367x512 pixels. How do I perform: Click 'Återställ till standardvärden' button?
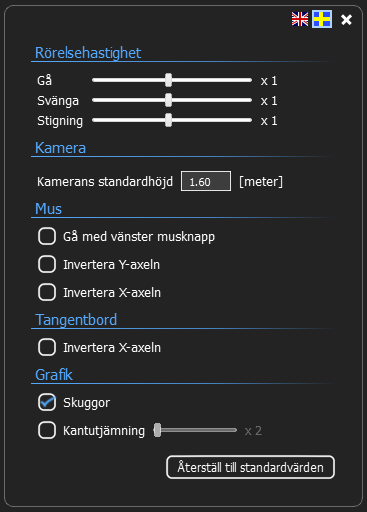pyautogui.click(x=250, y=467)
